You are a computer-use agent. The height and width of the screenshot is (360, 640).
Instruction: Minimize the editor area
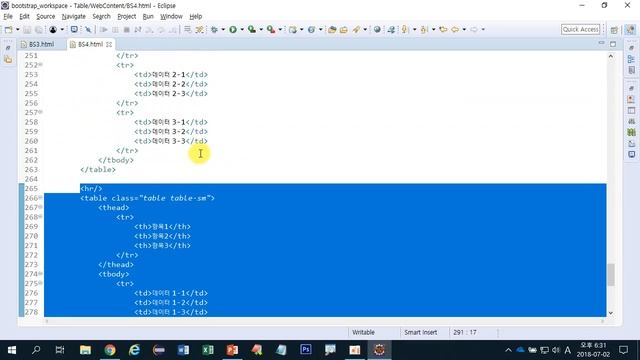[601, 43]
